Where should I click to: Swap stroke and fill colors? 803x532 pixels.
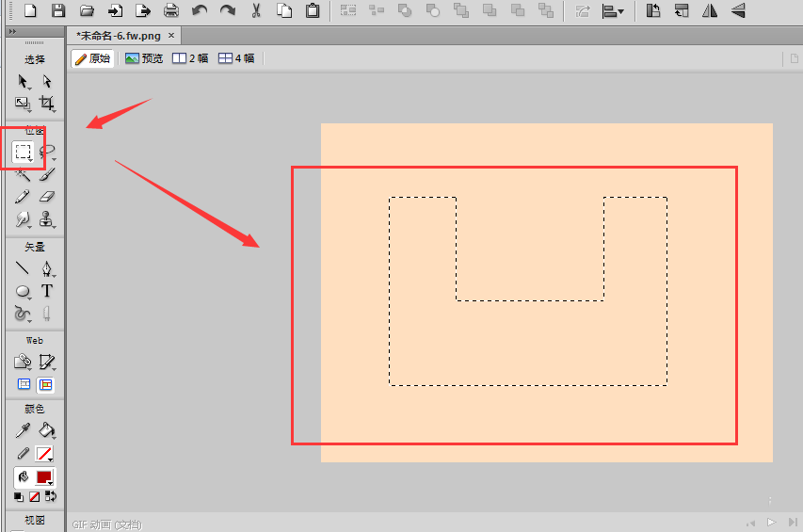point(50,496)
